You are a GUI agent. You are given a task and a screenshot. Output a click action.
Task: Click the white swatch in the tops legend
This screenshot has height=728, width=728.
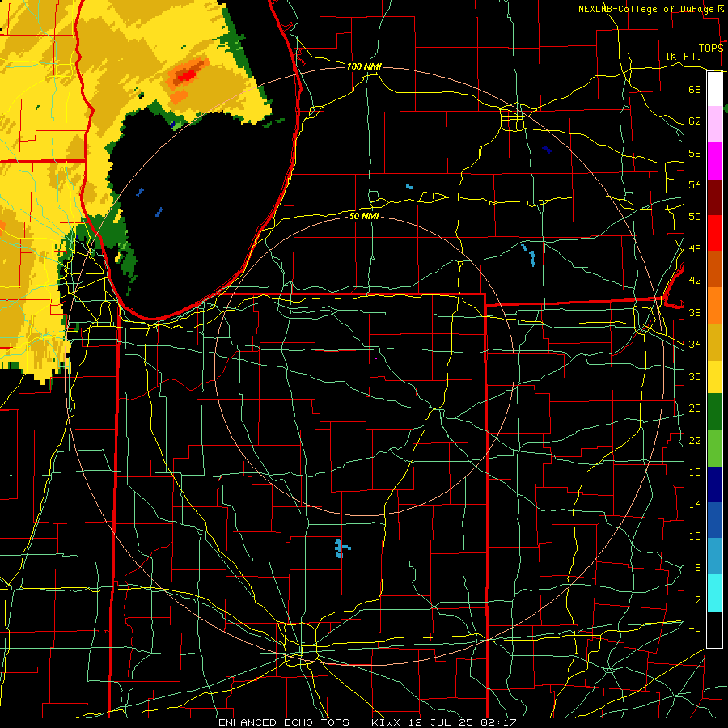click(x=714, y=89)
